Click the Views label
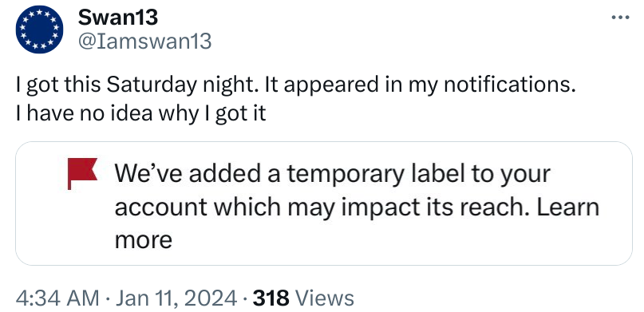The height and width of the screenshot is (312, 644). tap(325, 298)
